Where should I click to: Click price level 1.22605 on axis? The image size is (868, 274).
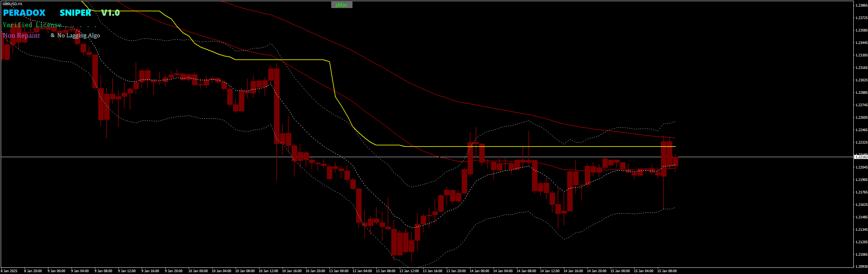pos(861,117)
